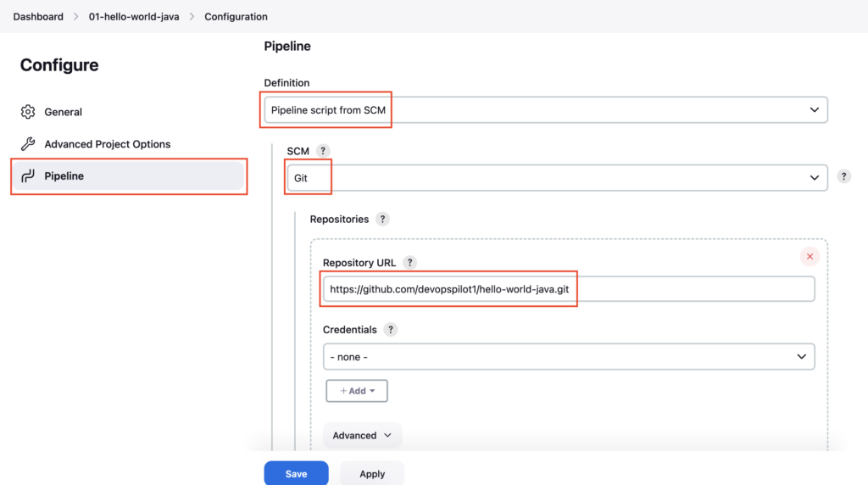The height and width of the screenshot is (485, 868).
Task: Save the pipeline configuration
Action: click(x=296, y=474)
